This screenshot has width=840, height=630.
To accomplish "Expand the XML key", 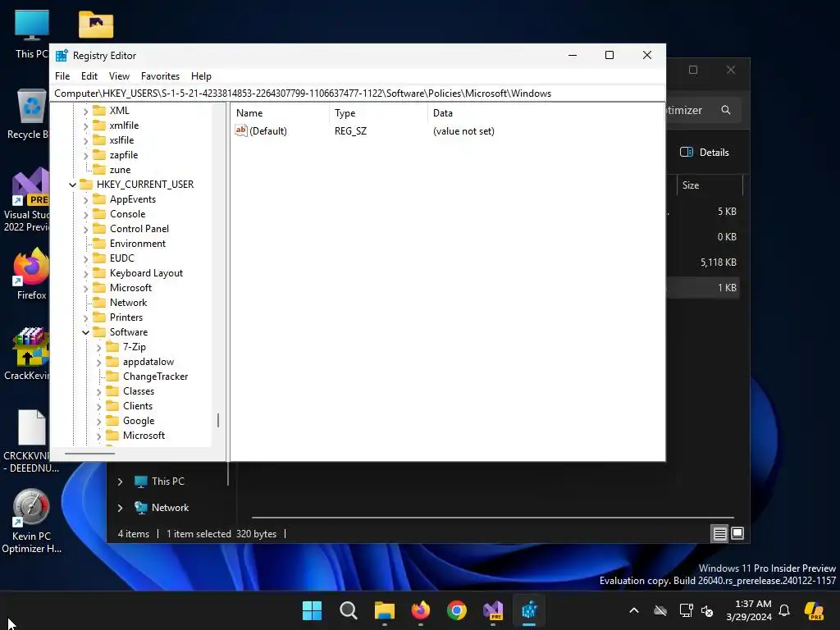I will point(85,111).
